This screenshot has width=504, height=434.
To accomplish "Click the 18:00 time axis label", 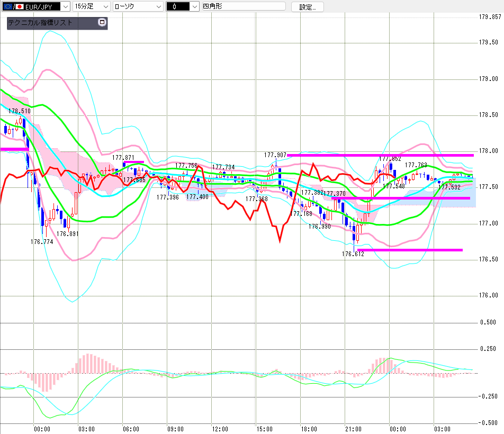I will pyautogui.click(x=309, y=429).
